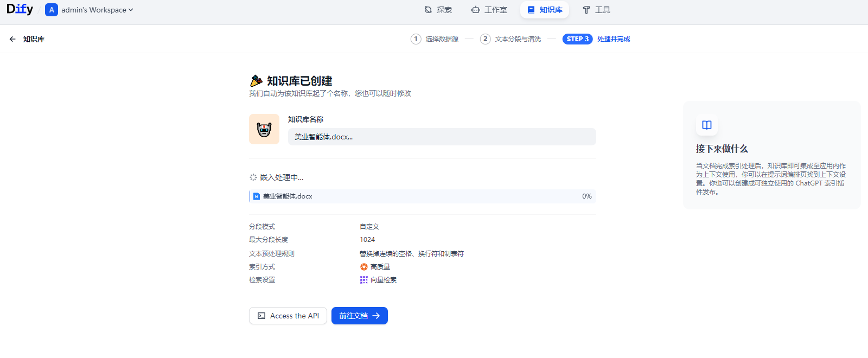Open the 工作室 tab

(x=489, y=10)
